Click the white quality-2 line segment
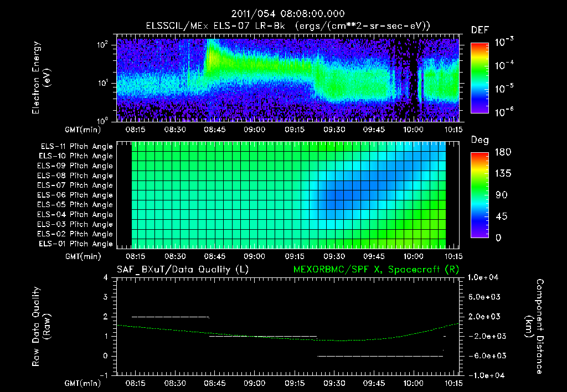567x392 pixels. coord(171,317)
